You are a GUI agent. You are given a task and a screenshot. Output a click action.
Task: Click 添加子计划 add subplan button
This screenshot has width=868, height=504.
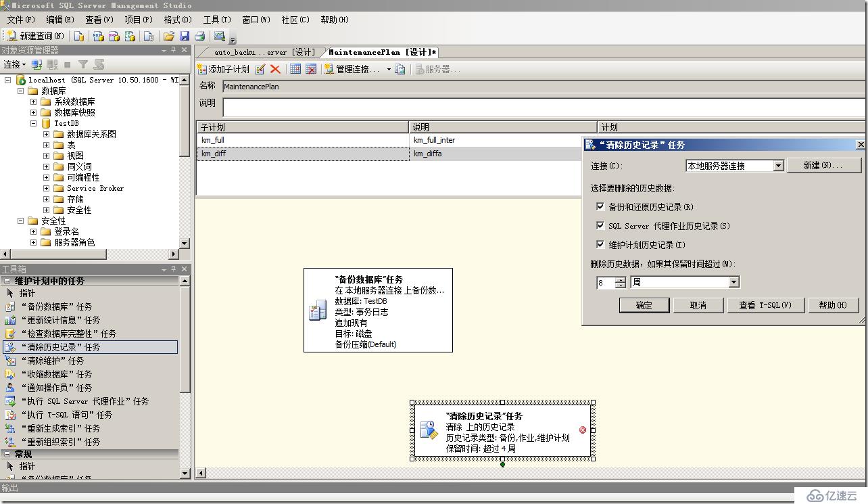click(223, 69)
